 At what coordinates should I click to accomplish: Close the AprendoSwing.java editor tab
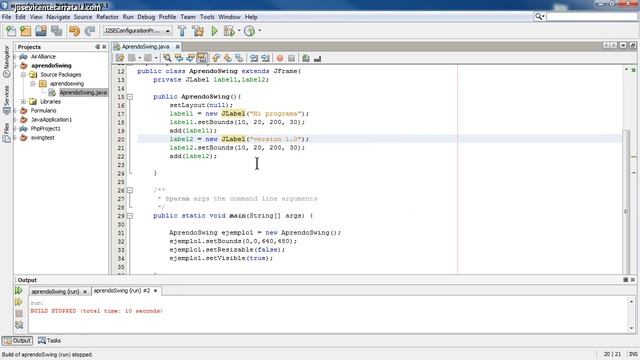(178, 47)
